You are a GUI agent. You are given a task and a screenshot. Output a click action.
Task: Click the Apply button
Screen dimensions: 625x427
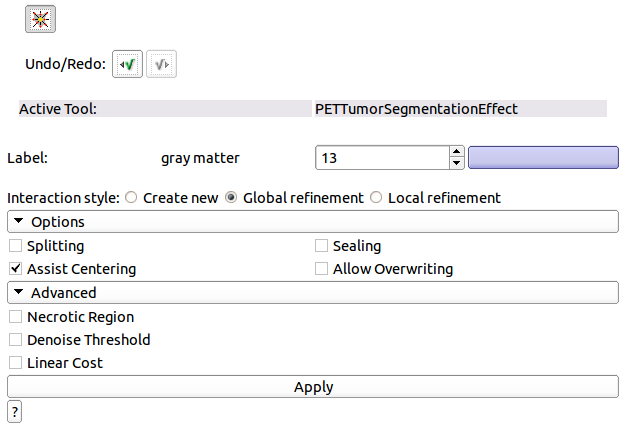tap(313, 387)
